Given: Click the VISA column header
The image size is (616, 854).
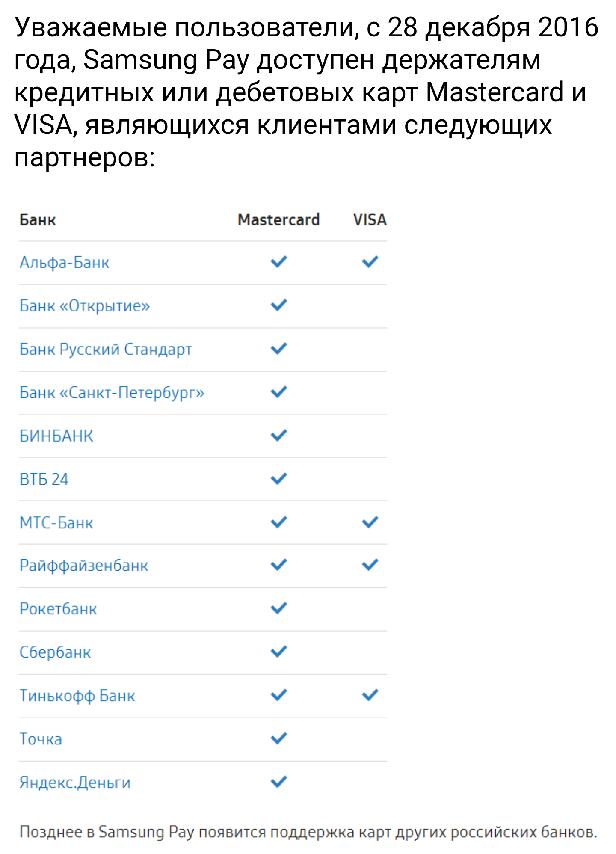Looking at the screenshot, I should pos(370,220).
